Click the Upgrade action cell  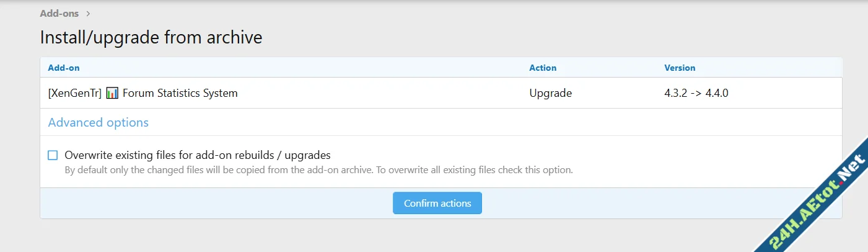(x=550, y=93)
